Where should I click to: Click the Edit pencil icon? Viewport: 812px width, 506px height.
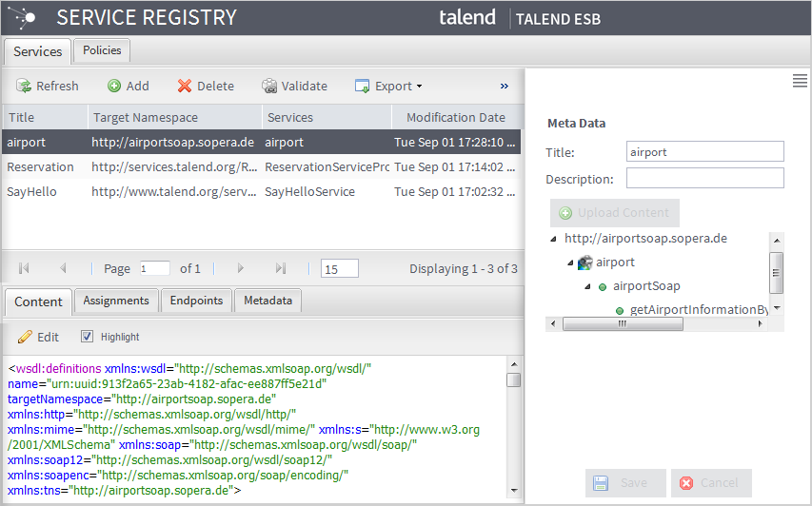coord(25,337)
